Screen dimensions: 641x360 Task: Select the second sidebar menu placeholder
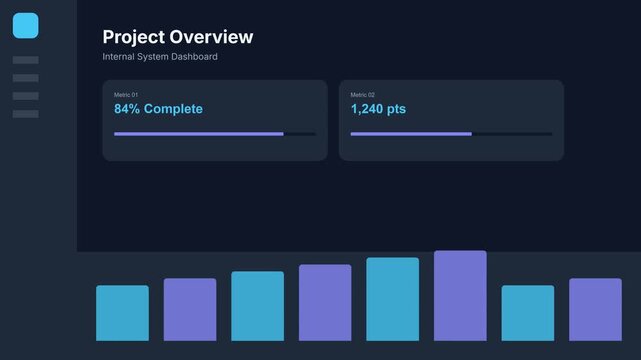tap(25, 78)
